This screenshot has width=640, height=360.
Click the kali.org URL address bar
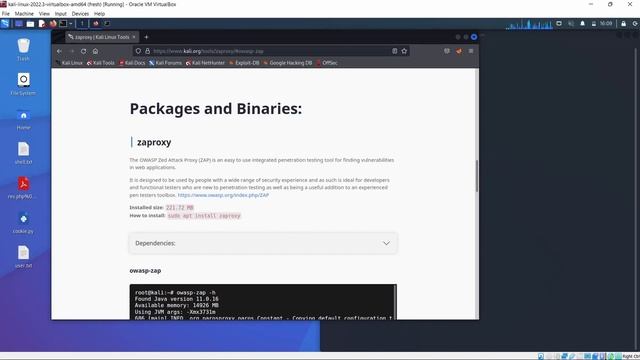[x=271, y=51]
